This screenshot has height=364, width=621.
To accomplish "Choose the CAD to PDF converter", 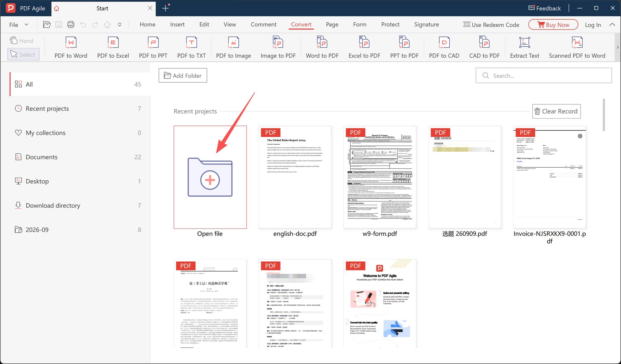I will (484, 47).
